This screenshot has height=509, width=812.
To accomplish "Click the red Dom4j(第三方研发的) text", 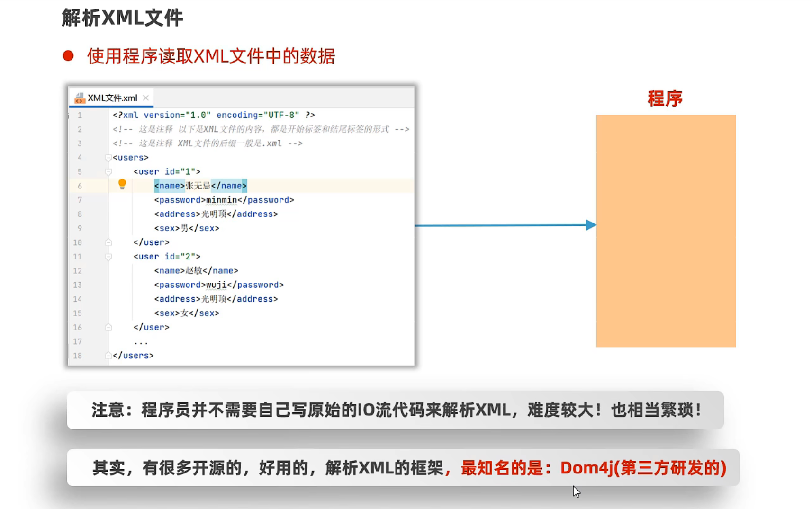I will click(x=643, y=468).
